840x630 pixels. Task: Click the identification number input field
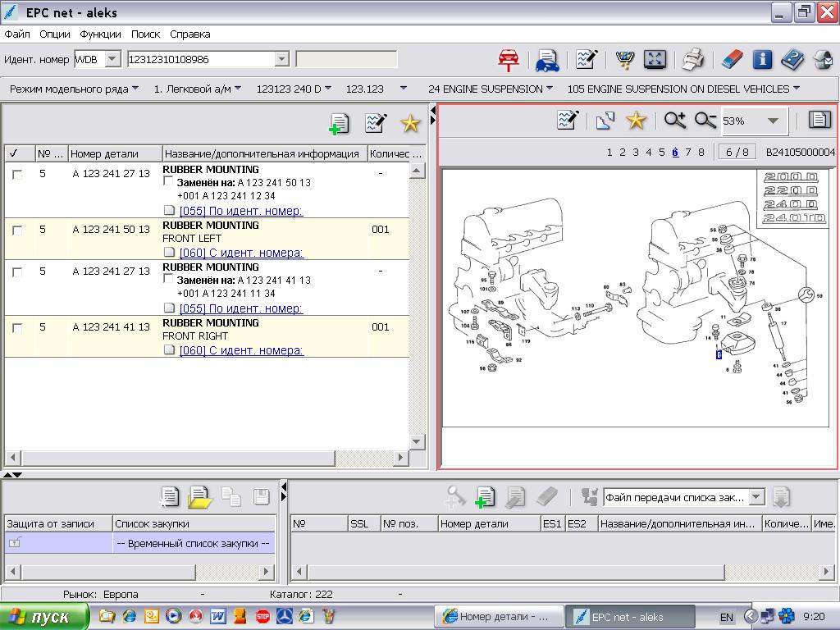(200, 59)
